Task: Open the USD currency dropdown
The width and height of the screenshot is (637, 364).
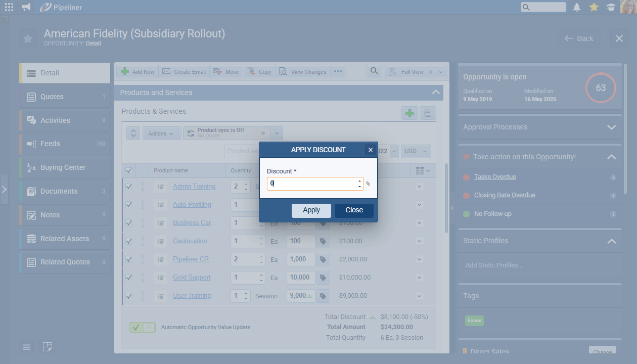Action: tap(416, 151)
